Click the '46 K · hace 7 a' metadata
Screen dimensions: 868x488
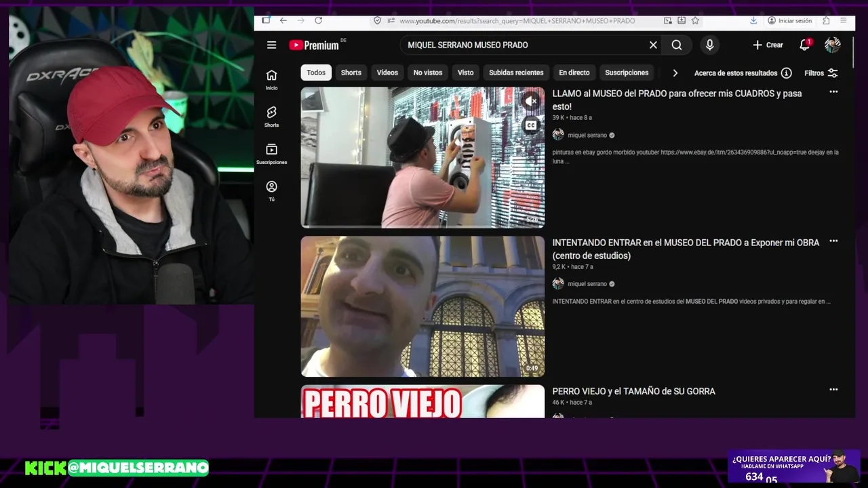pyautogui.click(x=572, y=403)
